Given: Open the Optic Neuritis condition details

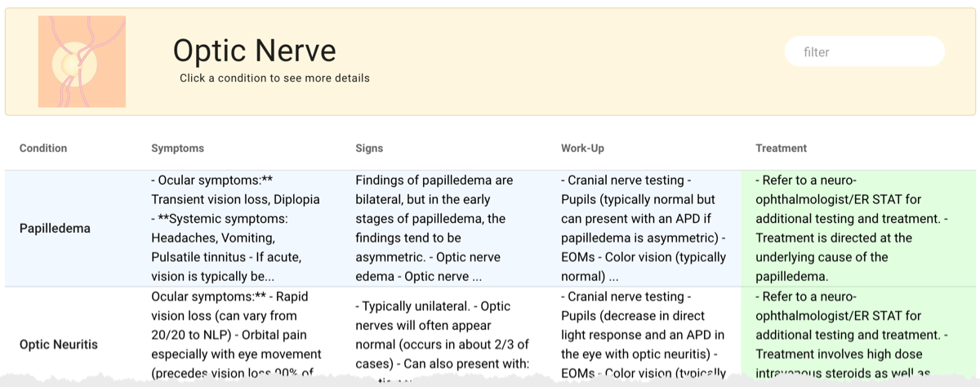Looking at the screenshot, I should coord(59,345).
